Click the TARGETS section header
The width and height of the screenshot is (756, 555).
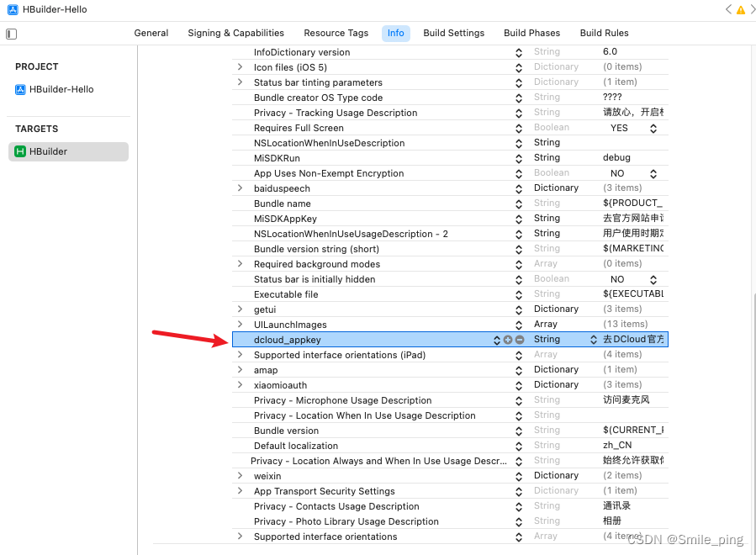coord(37,129)
